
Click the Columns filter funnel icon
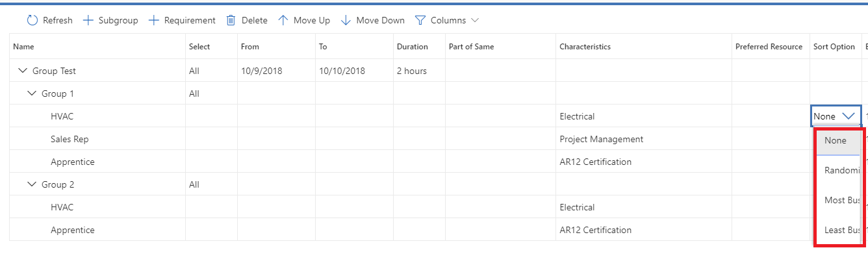tap(420, 20)
